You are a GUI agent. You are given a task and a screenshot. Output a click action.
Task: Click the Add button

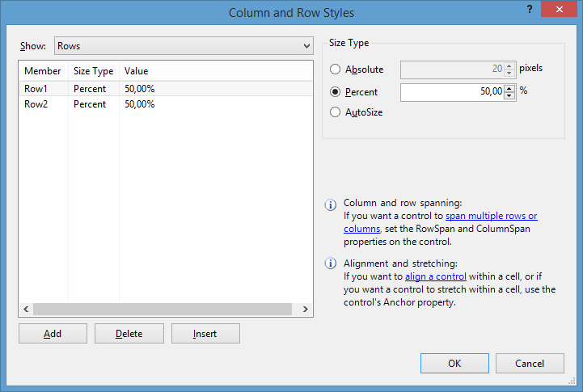click(53, 334)
